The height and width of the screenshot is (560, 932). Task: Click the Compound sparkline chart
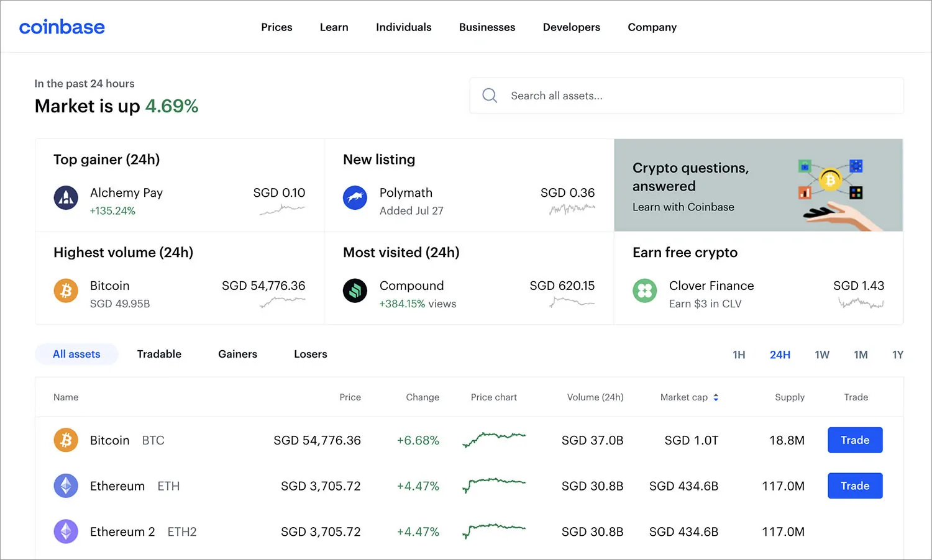[572, 302]
